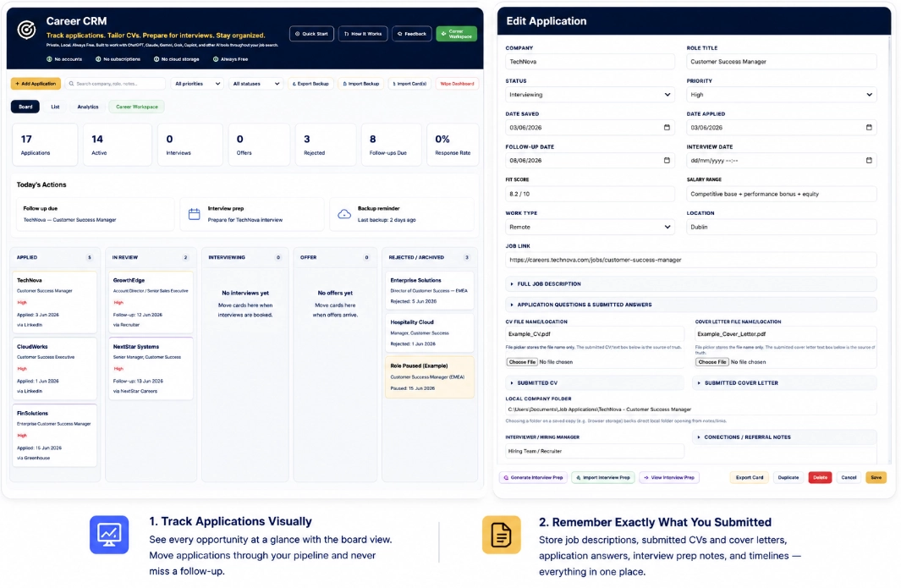Open the Career Workspace tab
Screen dimensions: 901x588
(x=137, y=107)
